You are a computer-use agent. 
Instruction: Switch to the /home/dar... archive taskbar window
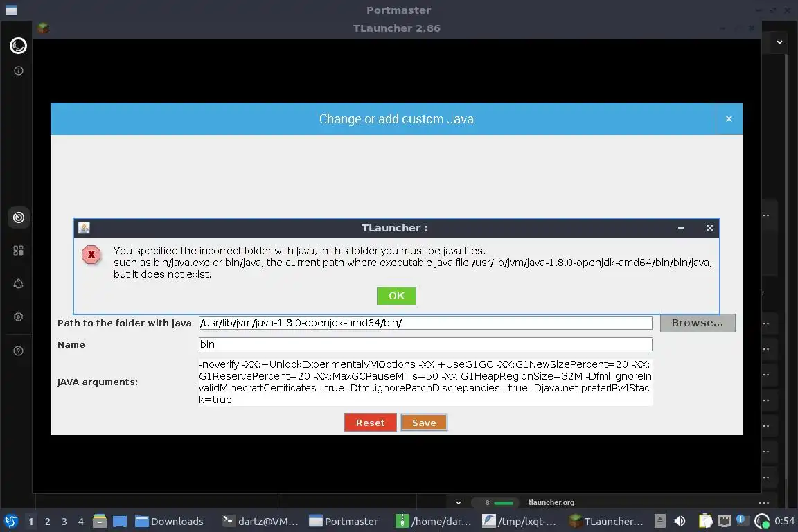434,522
